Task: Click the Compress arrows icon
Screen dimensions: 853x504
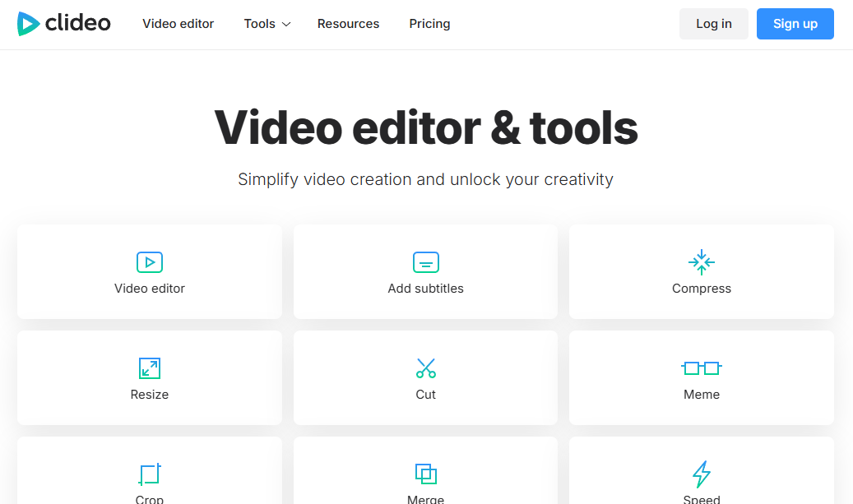Action: pyautogui.click(x=701, y=262)
